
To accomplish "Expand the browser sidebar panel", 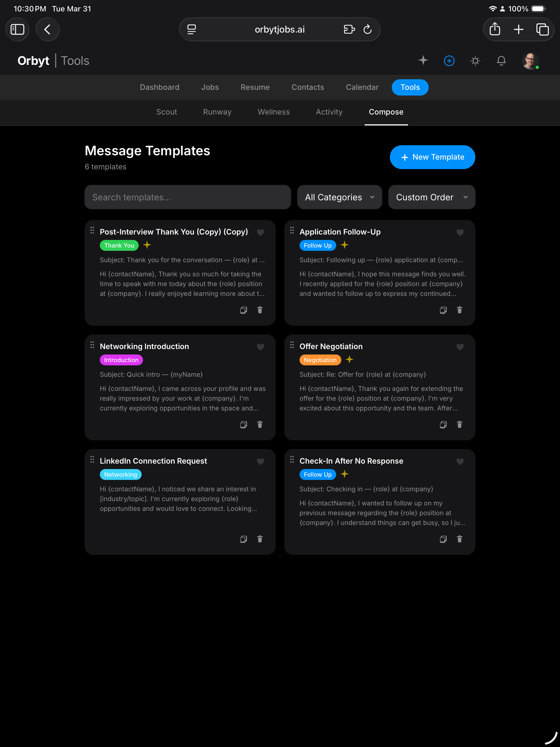I will click(18, 29).
